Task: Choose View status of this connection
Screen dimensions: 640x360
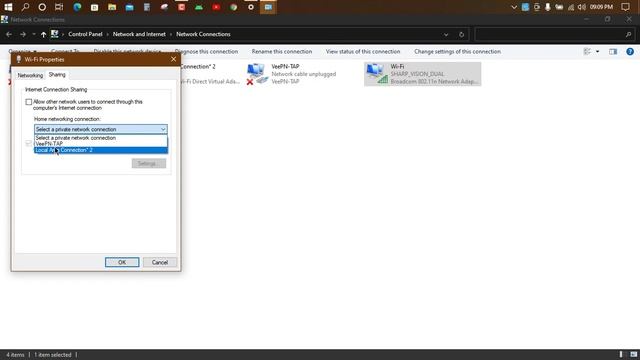Action: [363, 51]
